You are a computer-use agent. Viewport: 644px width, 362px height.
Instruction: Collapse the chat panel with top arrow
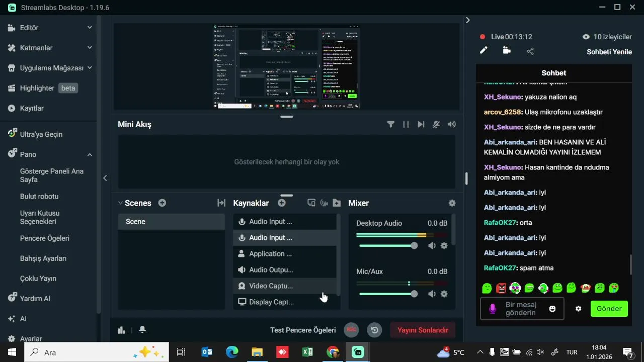467,20
